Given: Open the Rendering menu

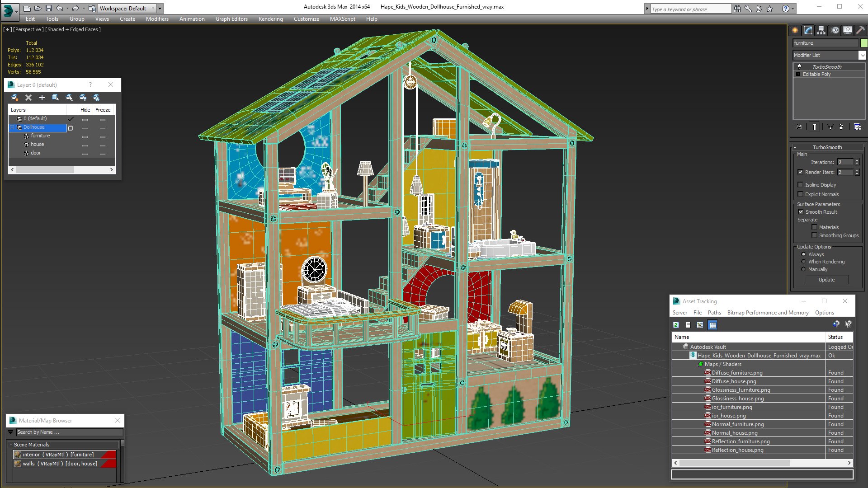Looking at the screenshot, I should click(270, 19).
